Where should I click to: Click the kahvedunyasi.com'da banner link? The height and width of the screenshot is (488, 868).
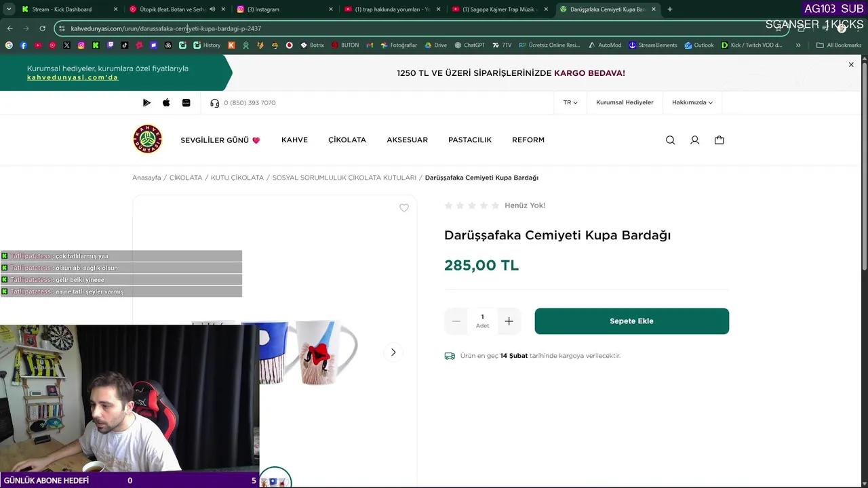pyautogui.click(x=73, y=77)
